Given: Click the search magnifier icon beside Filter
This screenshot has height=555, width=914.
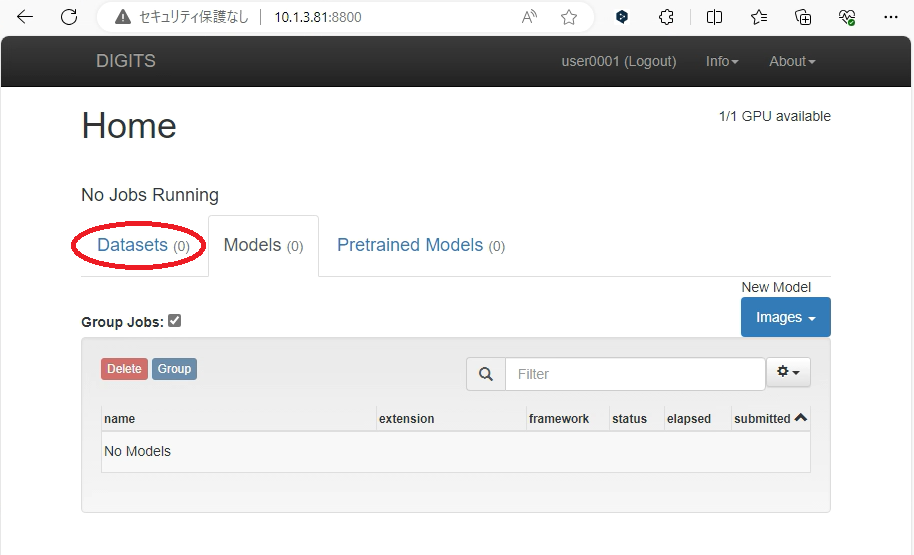Looking at the screenshot, I should point(486,374).
